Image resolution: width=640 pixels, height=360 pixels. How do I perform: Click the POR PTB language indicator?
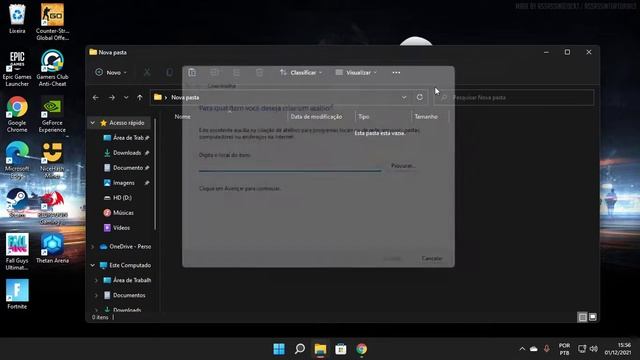pos(564,349)
